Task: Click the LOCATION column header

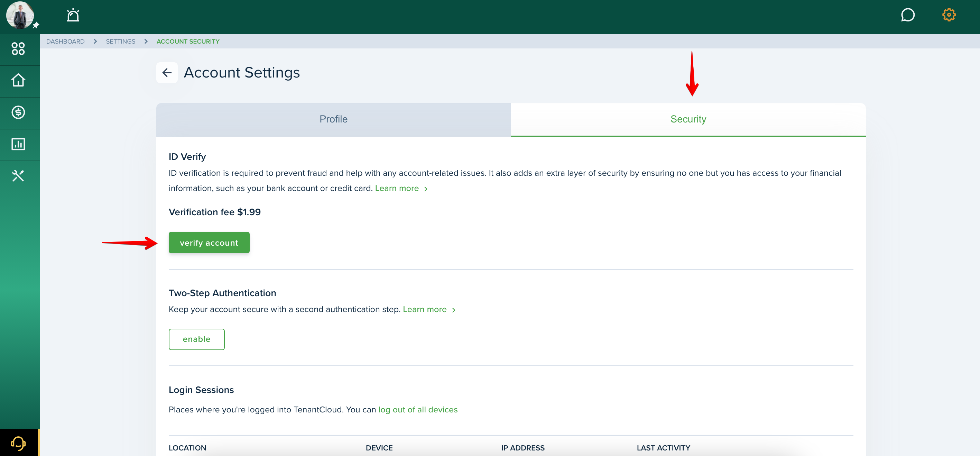Action: (x=187, y=448)
